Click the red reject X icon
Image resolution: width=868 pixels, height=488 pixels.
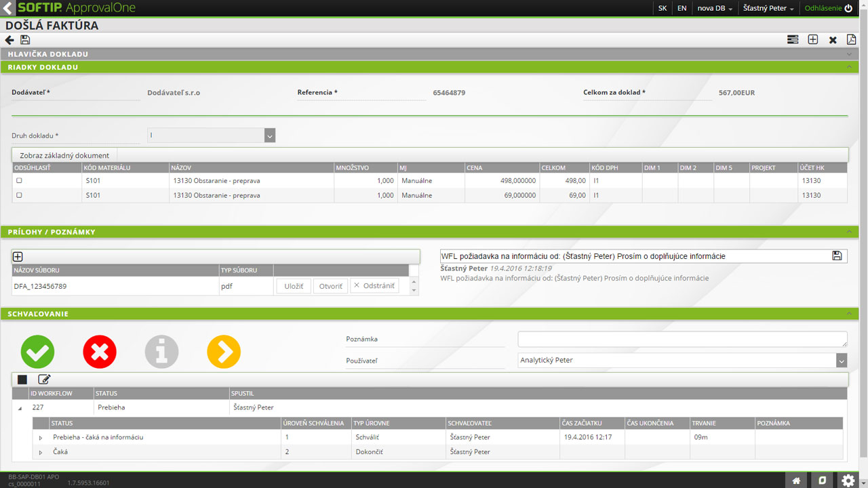(100, 352)
